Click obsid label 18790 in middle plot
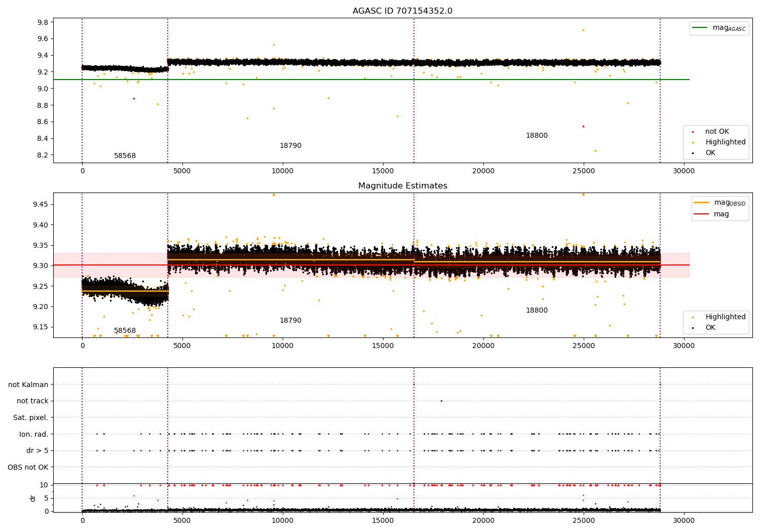The image size is (760, 532). coord(290,321)
